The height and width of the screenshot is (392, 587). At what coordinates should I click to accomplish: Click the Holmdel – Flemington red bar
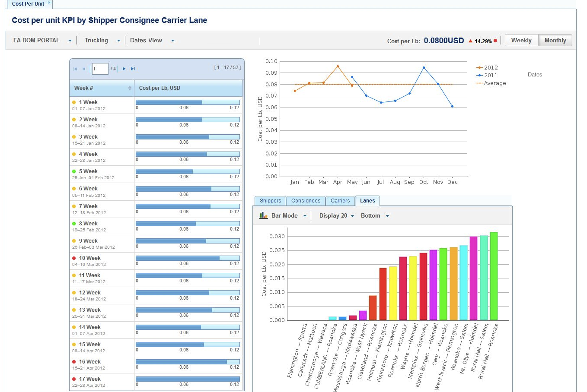pos(383,294)
